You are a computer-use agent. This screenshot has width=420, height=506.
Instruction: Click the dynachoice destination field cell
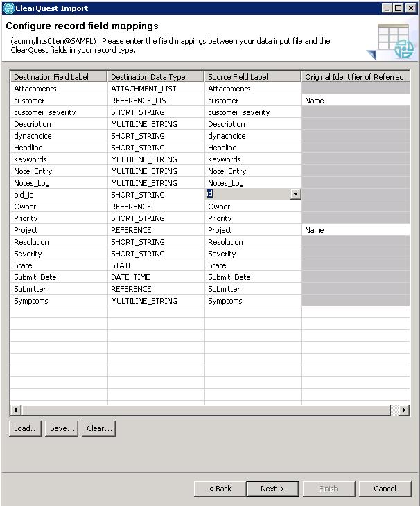[59, 136]
